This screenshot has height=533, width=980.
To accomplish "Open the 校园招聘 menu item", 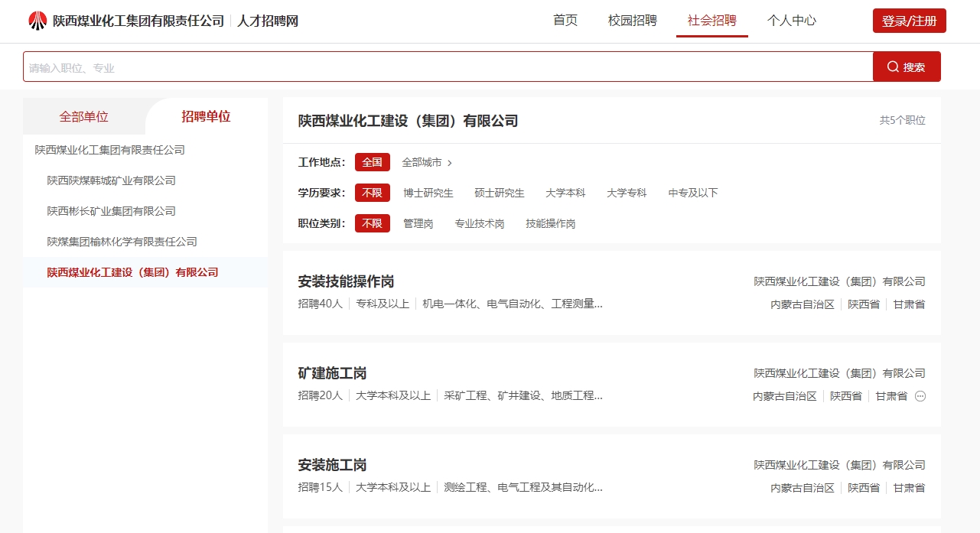I will [632, 21].
